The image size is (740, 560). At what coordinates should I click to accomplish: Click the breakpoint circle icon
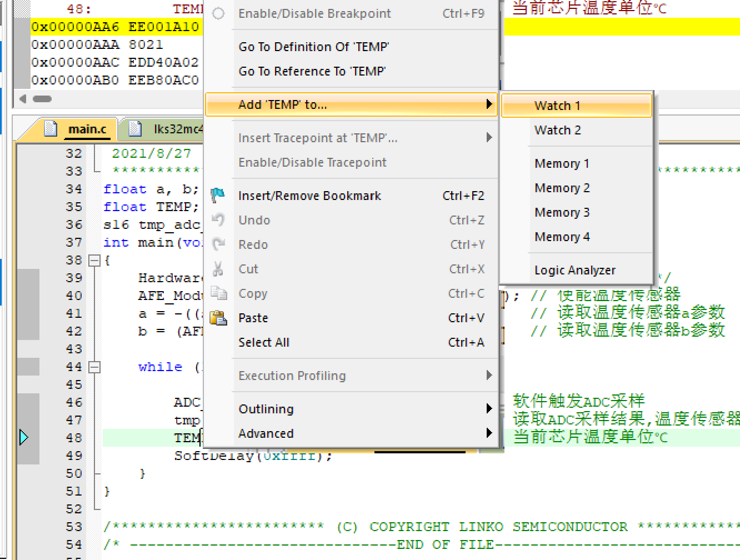pyautogui.click(x=218, y=14)
